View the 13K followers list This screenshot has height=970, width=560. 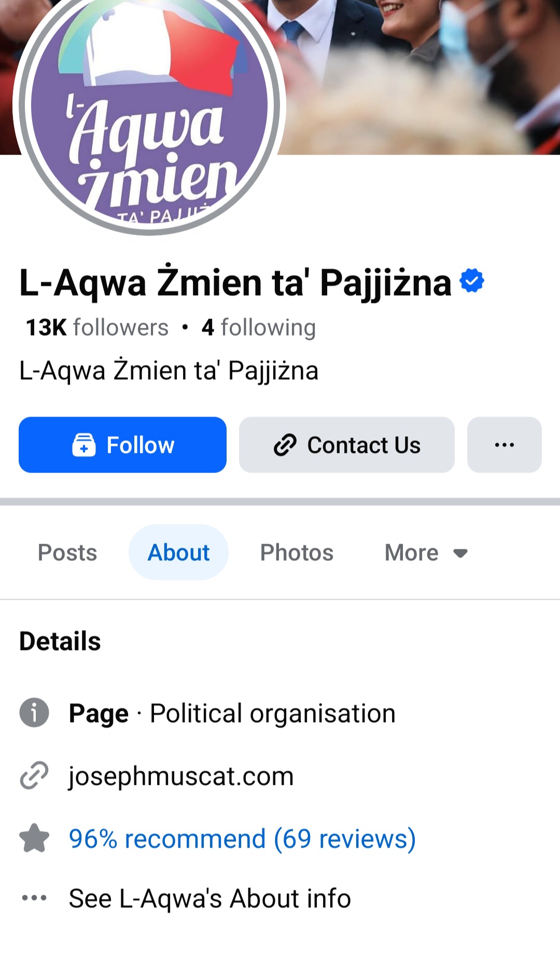[x=97, y=328]
